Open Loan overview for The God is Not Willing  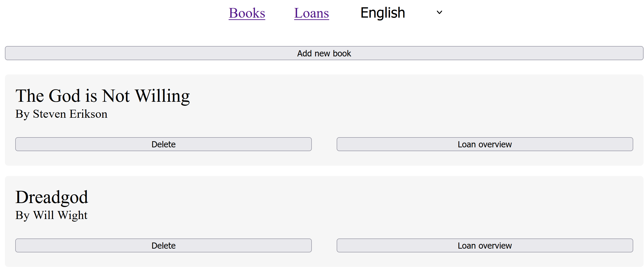(x=484, y=144)
